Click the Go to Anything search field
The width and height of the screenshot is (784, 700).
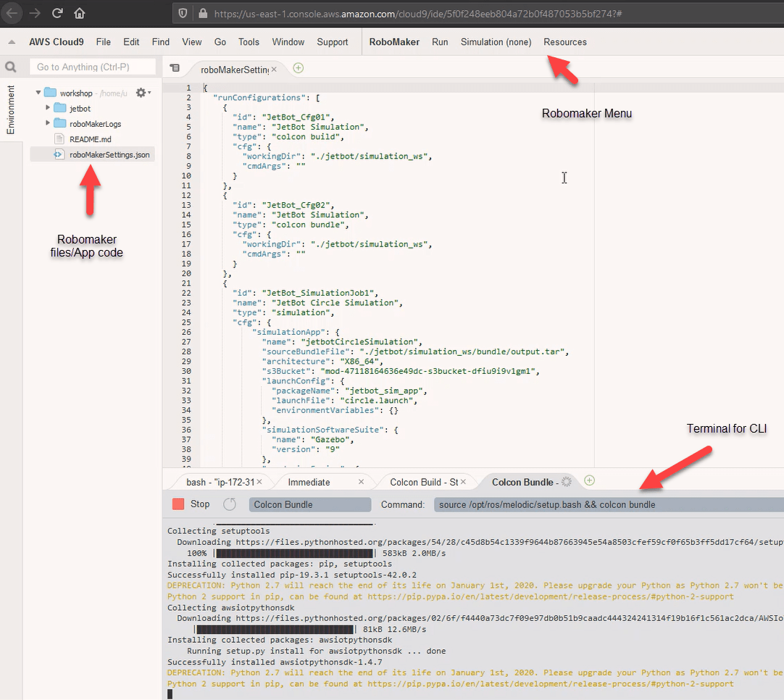[93, 67]
